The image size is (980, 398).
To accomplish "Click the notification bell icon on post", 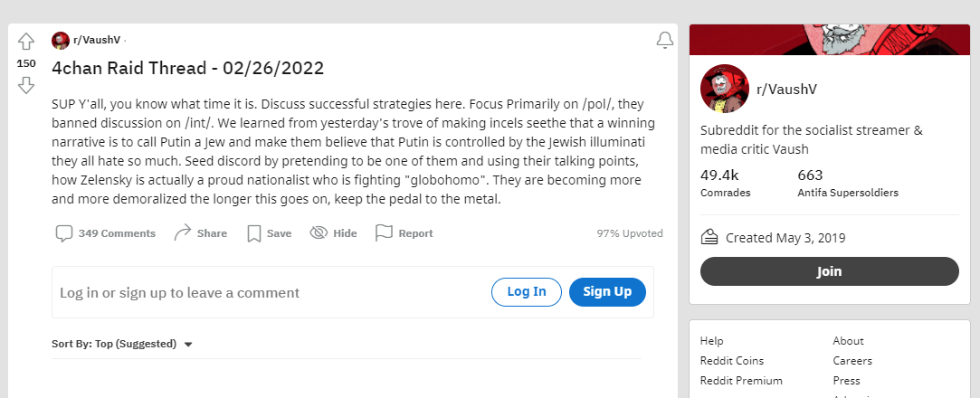I will [x=664, y=41].
